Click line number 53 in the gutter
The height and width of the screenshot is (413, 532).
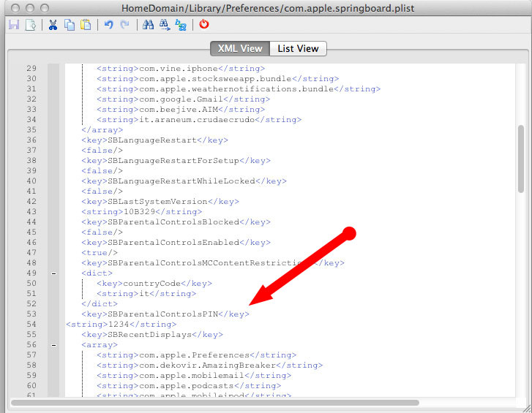coord(31,314)
